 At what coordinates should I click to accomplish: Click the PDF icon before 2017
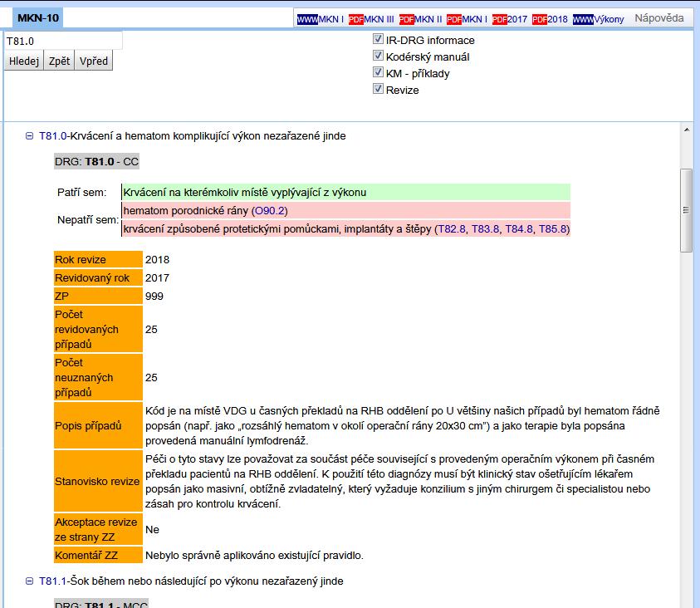(x=499, y=20)
